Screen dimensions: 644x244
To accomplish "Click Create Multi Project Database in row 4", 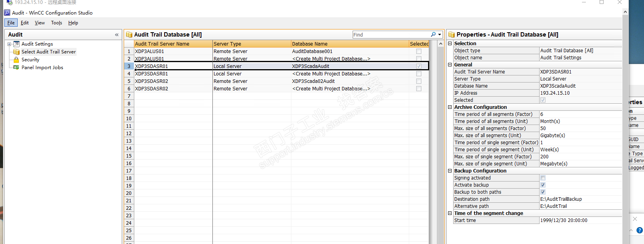I will (350, 74).
